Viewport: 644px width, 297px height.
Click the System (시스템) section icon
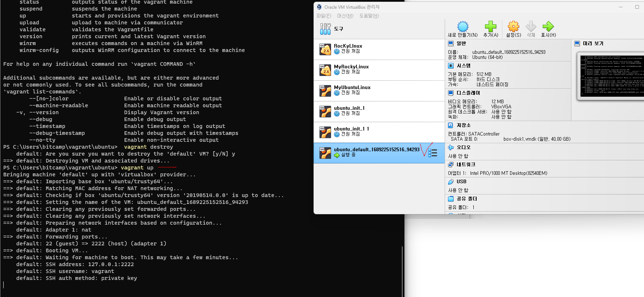point(451,66)
